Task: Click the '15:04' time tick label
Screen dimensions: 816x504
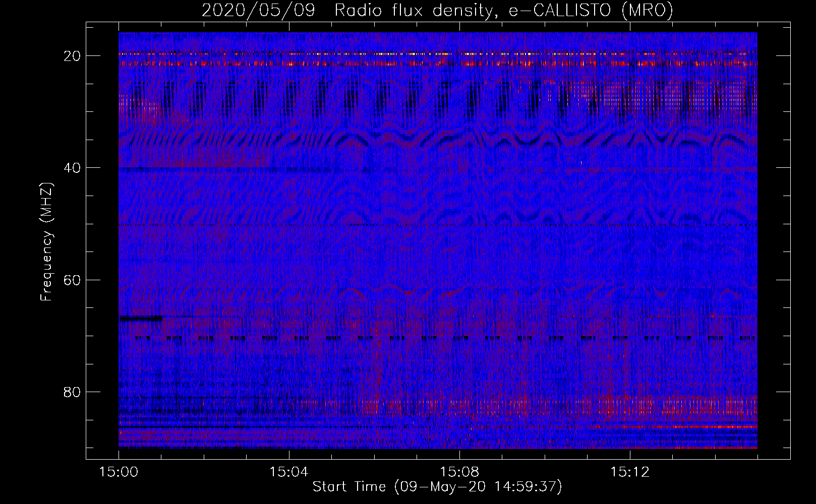Action: click(x=289, y=472)
